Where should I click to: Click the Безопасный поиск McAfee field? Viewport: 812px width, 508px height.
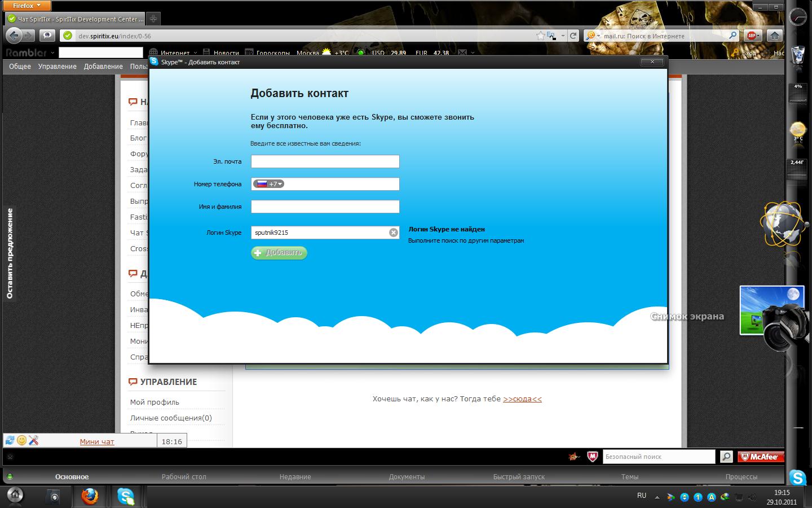(x=659, y=457)
